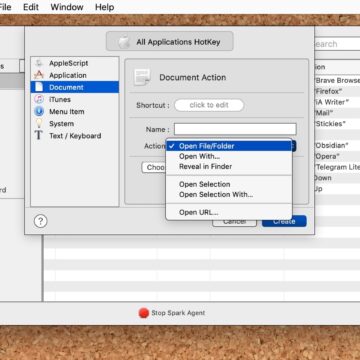Select the AppleScript icon in the sidebar

point(39,63)
